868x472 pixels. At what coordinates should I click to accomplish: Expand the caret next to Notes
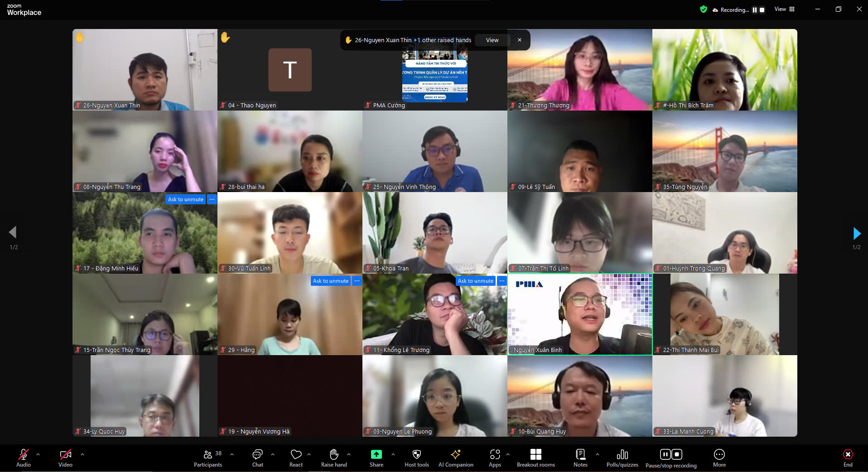click(598, 454)
